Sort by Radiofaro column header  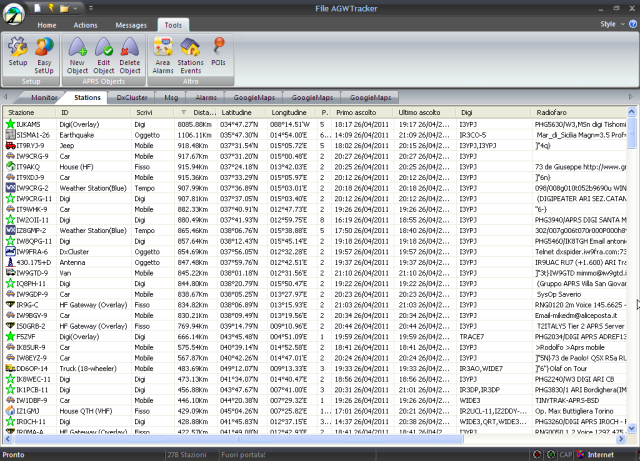(579, 112)
